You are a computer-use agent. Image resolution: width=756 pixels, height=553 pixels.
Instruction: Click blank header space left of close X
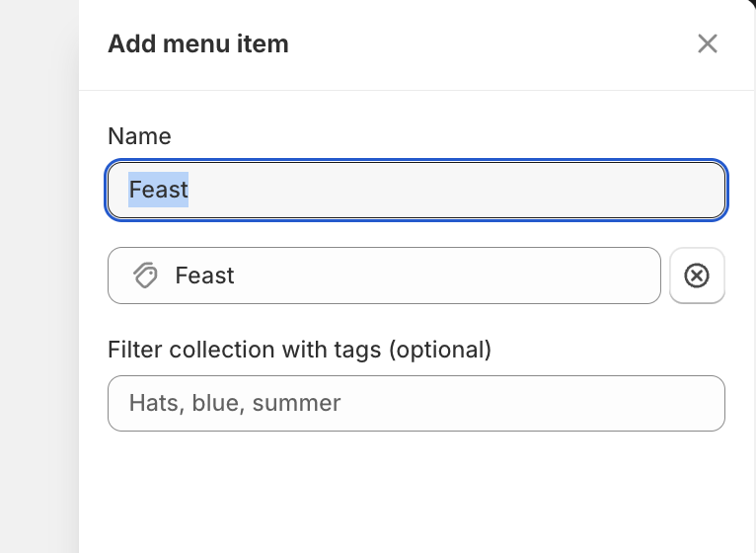click(493, 43)
